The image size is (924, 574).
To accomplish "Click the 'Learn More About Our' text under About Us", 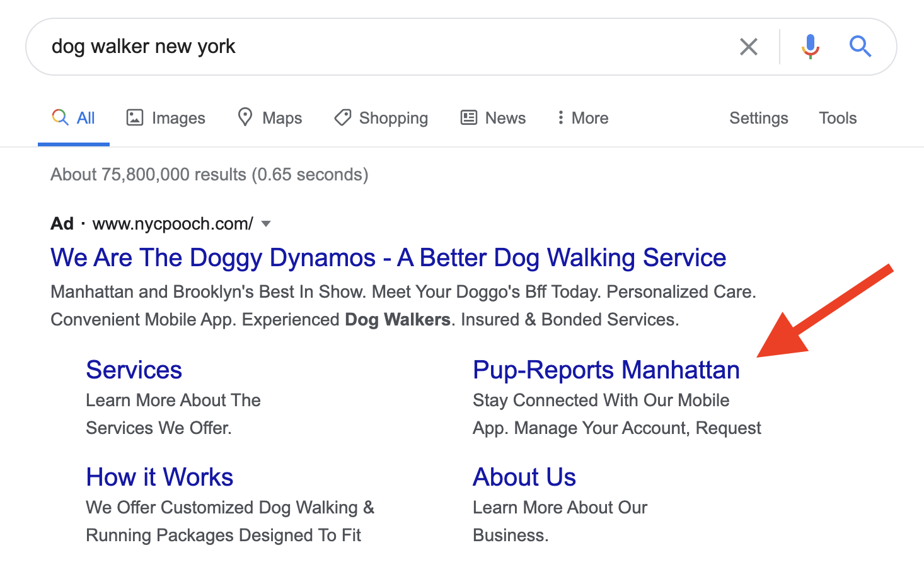I will 560,508.
